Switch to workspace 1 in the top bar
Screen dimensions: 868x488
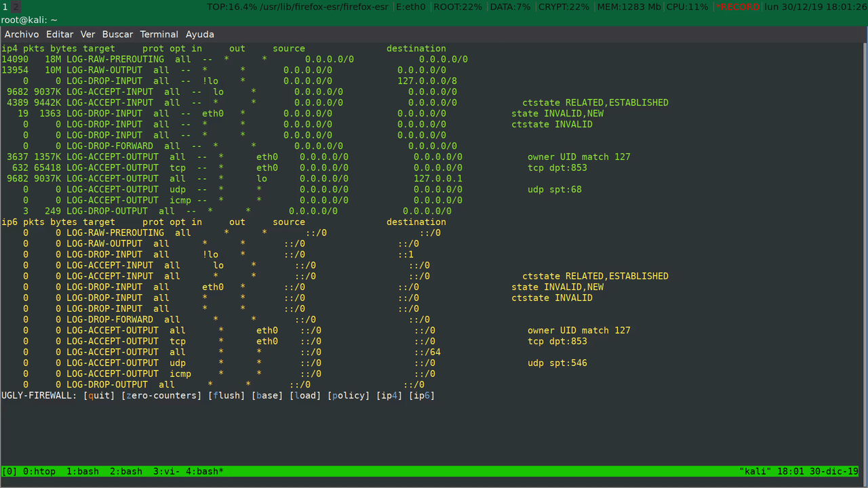(x=5, y=7)
